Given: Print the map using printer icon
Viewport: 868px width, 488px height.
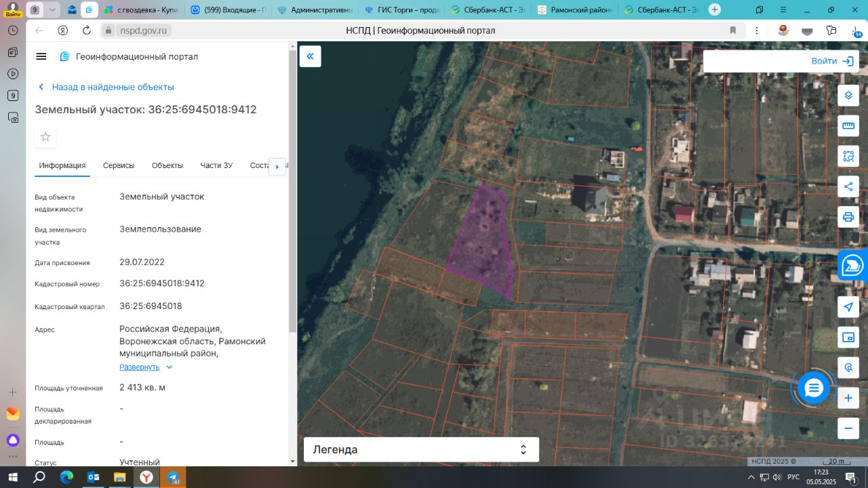Looking at the screenshot, I should 848,218.
